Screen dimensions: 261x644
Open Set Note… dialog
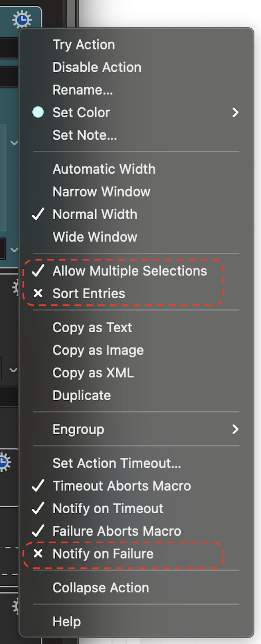tap(85, 135)
